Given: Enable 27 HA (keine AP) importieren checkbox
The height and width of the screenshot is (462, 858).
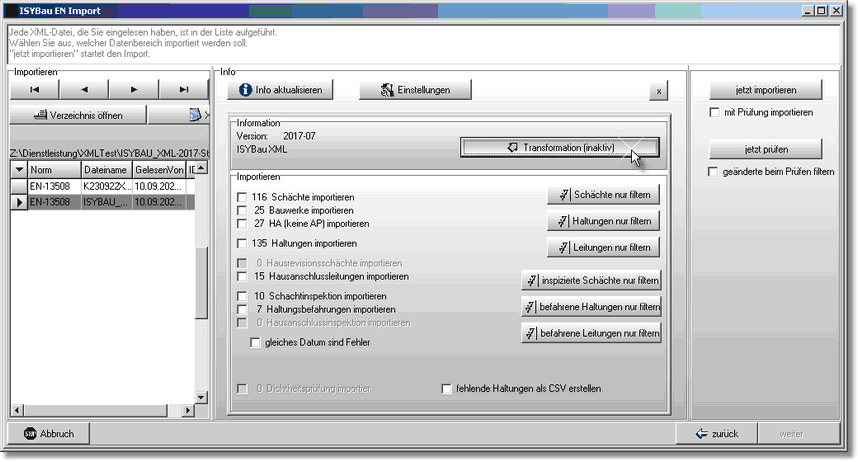Looking at the screenshot, I should click(x=242, y=223).
